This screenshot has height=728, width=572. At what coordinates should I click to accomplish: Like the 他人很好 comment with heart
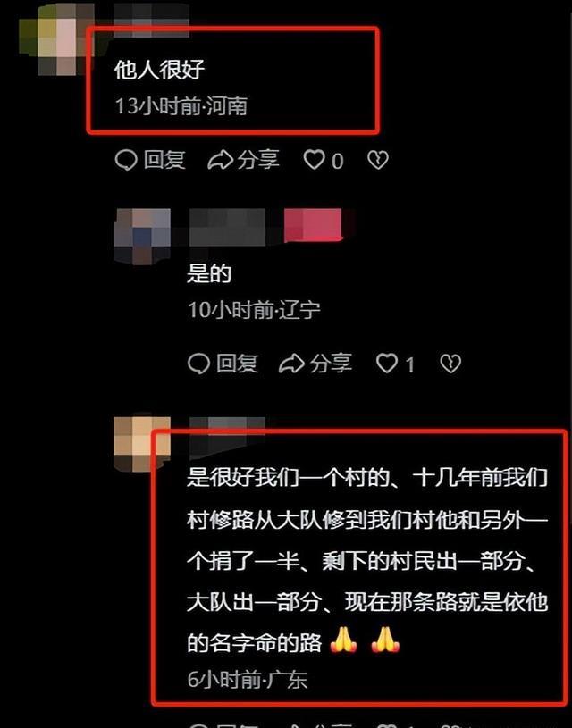pyautogui.click(x=314, y=160)
